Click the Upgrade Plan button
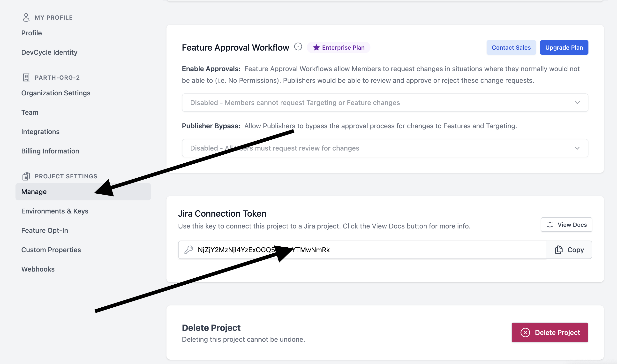Image resolution: width=617 pixels, height=364 pixels. tap(564, 47)
